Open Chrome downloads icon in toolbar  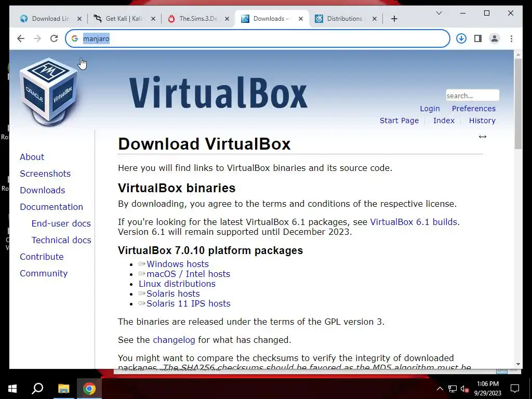(461, 38)
